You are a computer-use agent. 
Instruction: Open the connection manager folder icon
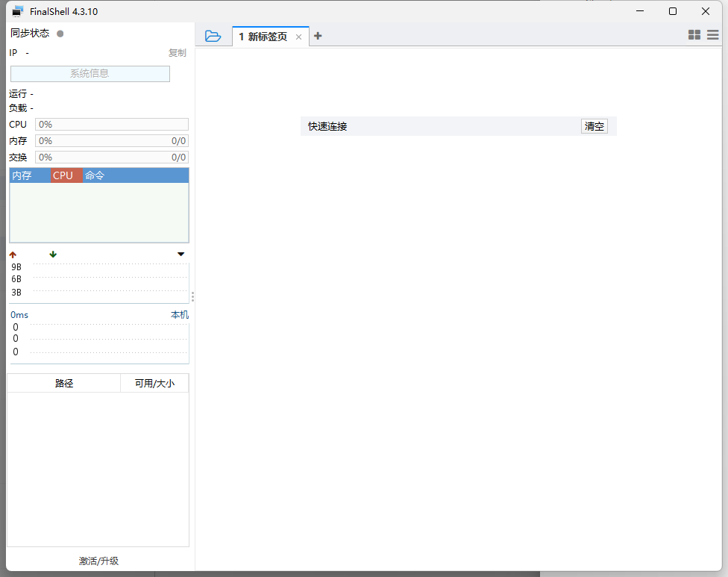point(213,36)
